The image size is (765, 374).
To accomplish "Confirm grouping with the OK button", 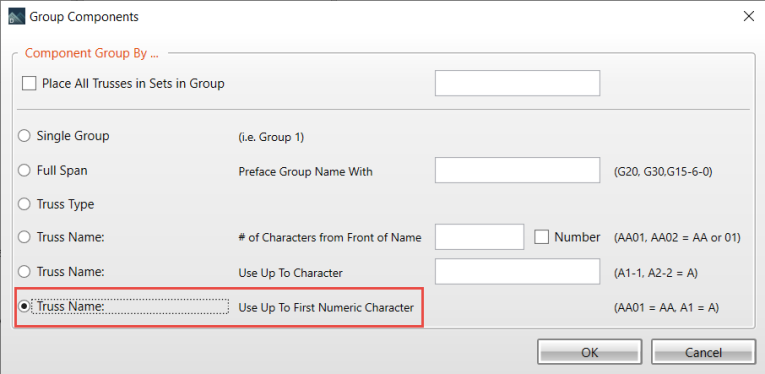I will tap(589, 352).
